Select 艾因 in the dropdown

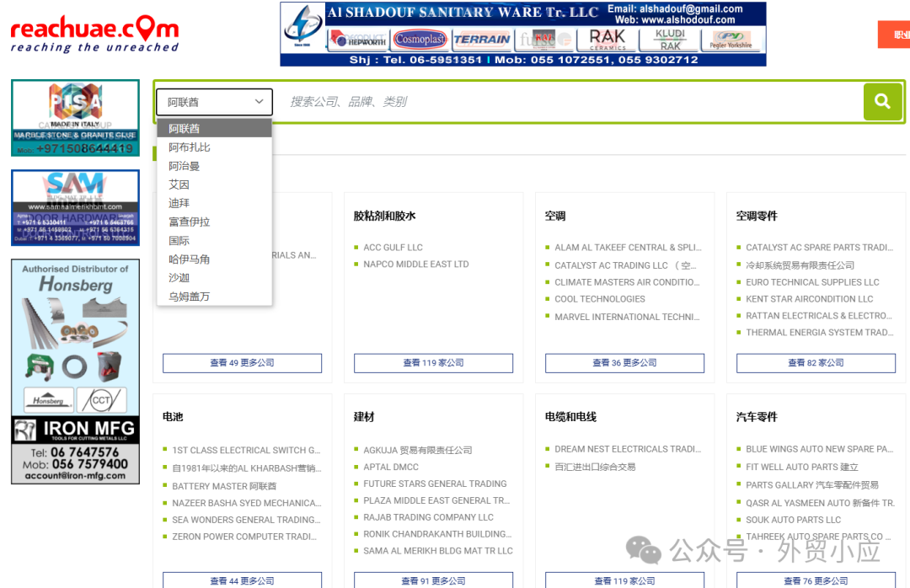click(x=214, y=184)
